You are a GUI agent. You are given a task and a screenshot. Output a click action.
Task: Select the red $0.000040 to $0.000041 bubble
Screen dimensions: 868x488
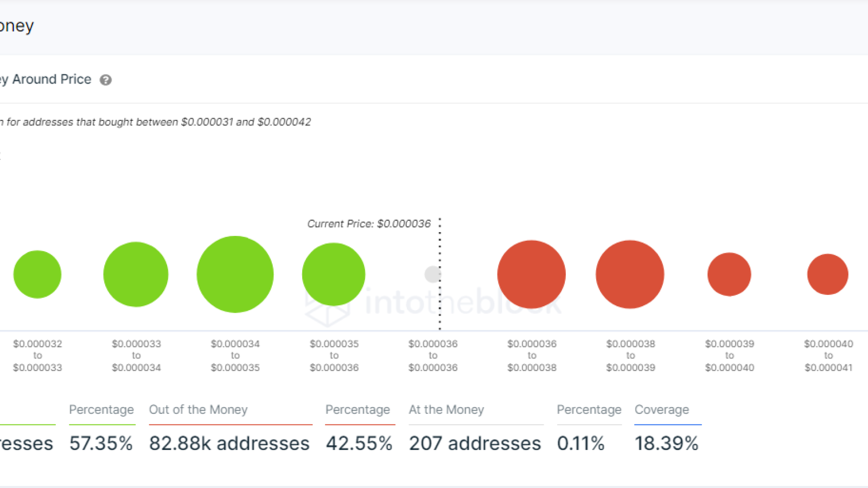coord(828,274)
